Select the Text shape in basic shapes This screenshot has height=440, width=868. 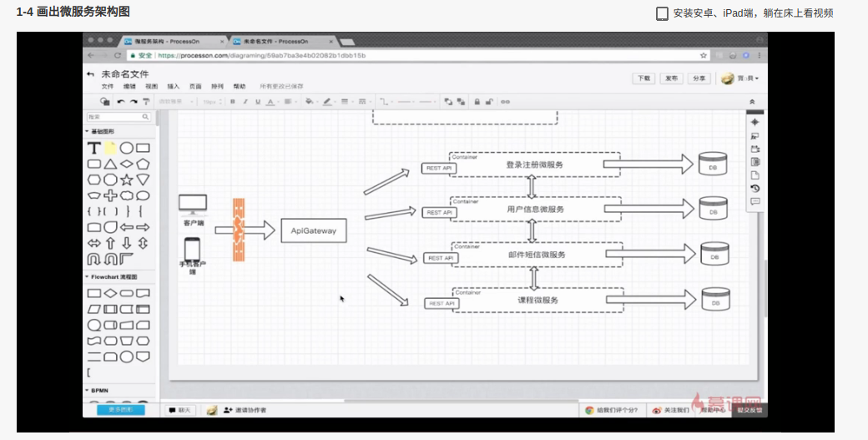coord(94,148)
